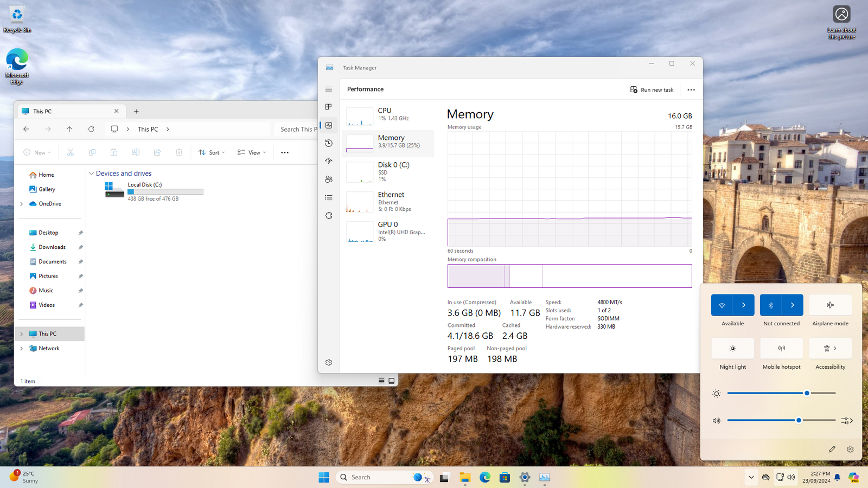Screen dimensions: 868x488
Task: Open Details page in Task Manager sidebar
Action: coord(329,197)
